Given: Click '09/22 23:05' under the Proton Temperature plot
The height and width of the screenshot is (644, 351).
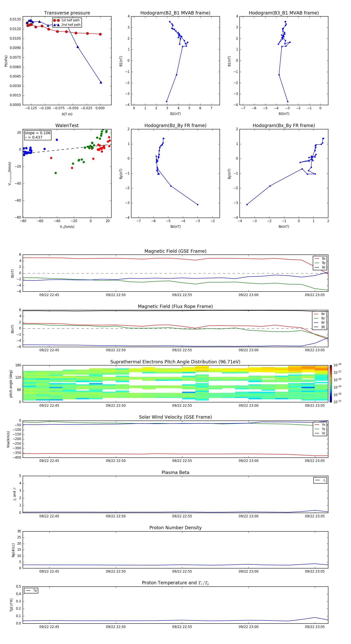Looking at the screenshot, I should pos(315,627).
